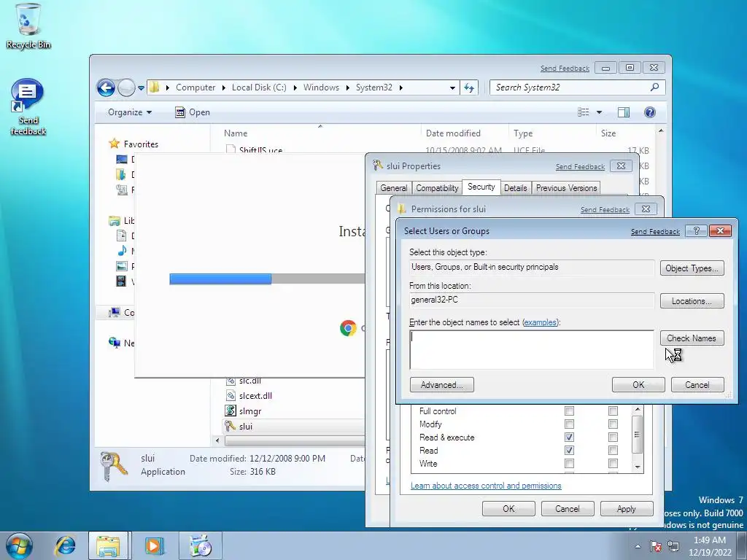Open Windows Media Player from taskbar

[154, 545]
